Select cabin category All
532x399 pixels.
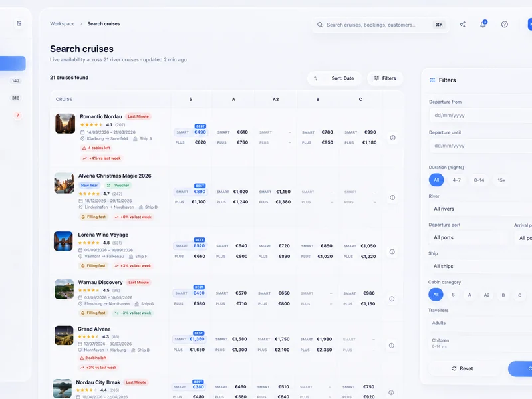(436, 295)
